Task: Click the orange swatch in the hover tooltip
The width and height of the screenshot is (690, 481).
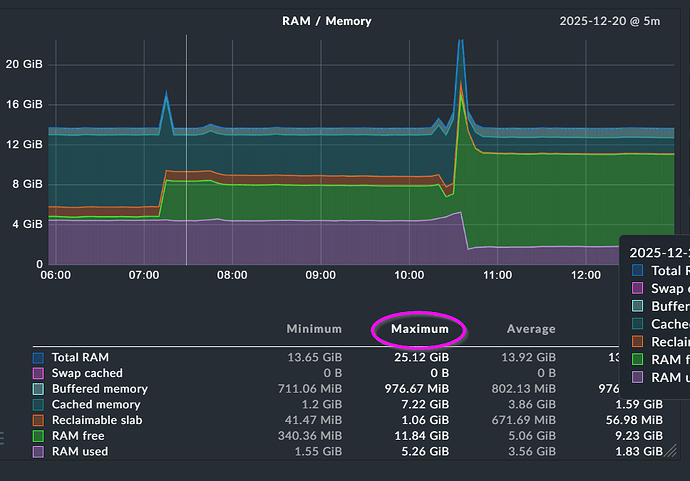Action: [640, 343]
